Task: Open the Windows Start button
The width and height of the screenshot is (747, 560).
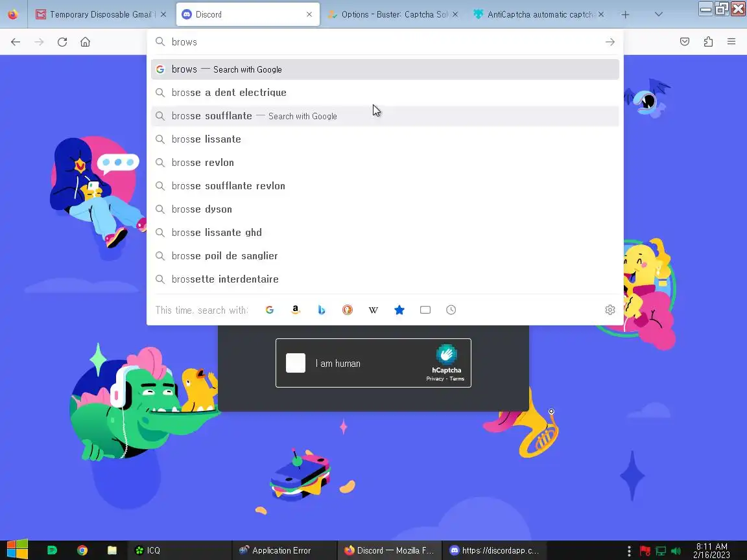Action: pos(17,550)
